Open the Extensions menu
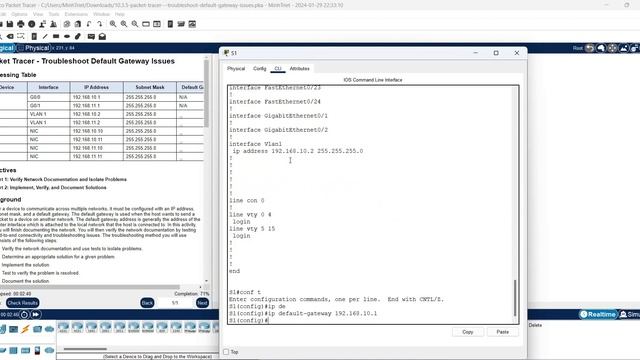640x360 pixels. tap(76, 14)
